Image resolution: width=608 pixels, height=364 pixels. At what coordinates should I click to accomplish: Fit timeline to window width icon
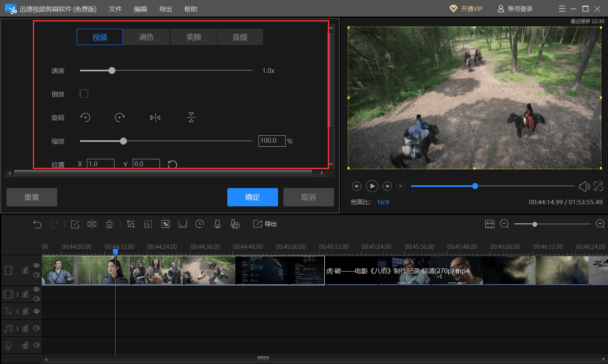pos(490,224)
